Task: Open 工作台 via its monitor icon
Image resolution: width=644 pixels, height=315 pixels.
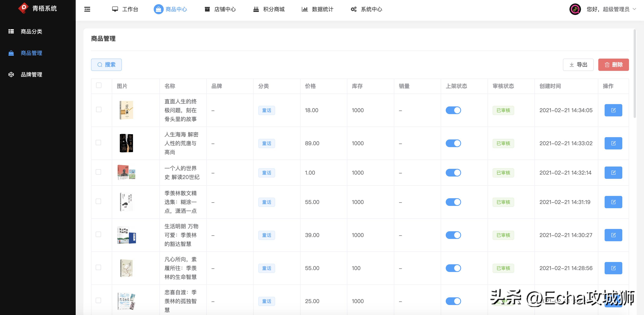Action: tap(115, 9)
